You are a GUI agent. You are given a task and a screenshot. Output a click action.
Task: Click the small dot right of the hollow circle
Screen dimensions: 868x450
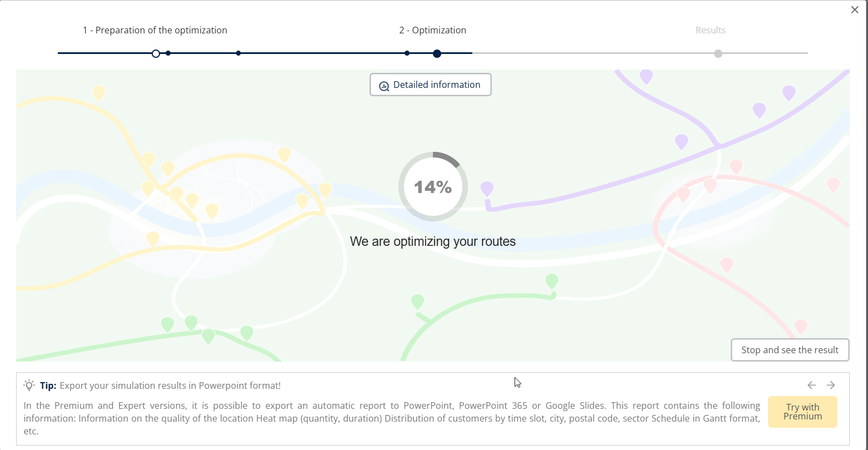click(168, 53)
